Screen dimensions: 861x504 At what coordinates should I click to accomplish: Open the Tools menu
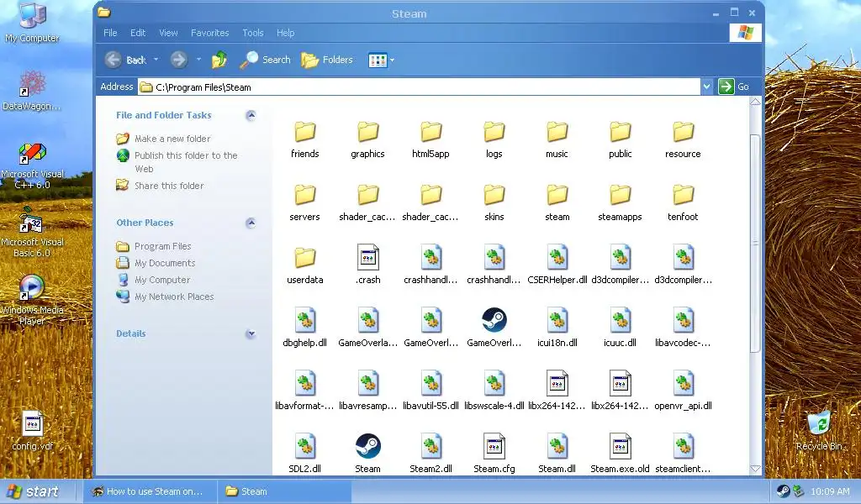point(253,33)
